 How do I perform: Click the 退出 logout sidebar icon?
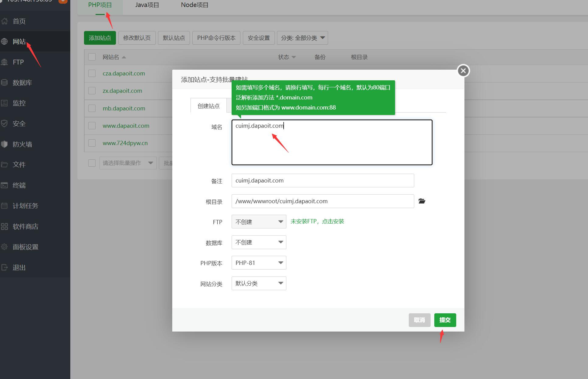[x=4, y=268]
